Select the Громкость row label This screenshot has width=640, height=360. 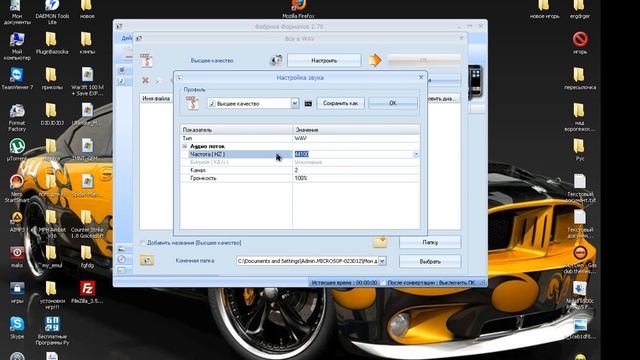coord(203,178)
